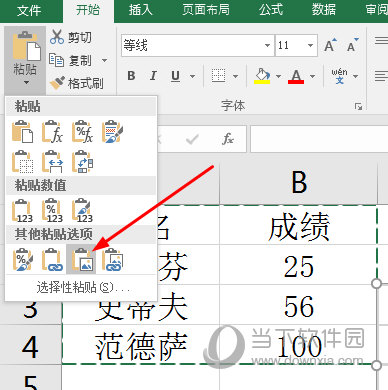Click the 范德萨 cell
Image resolution: width=388 pixels, height=390 pixels.
click(141, 345)
